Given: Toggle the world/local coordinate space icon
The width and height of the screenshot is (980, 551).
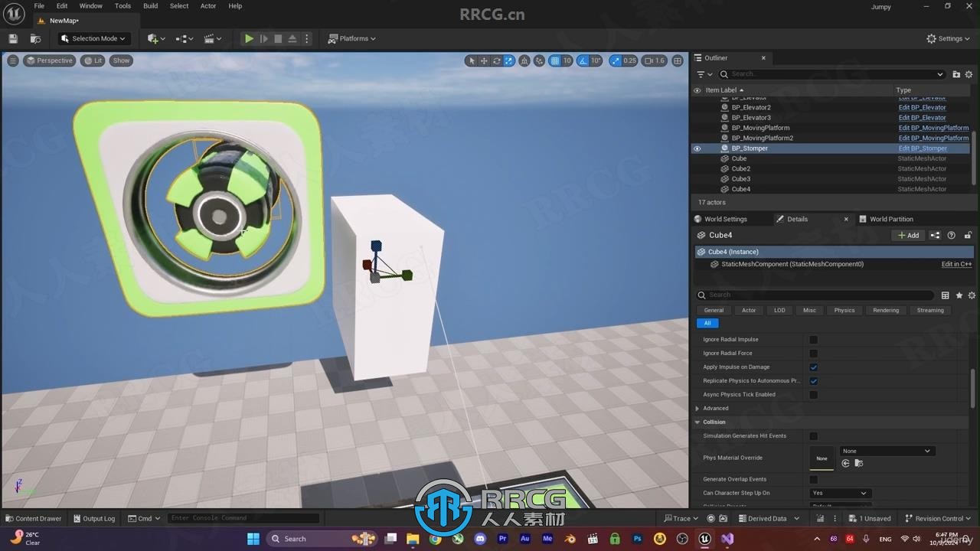Looking at the screenshot, I should coord(524,60).
